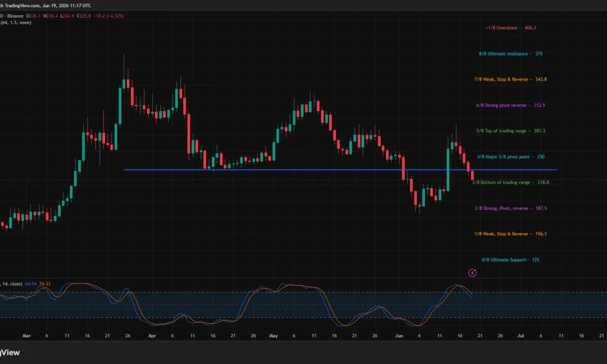Click the open price value O236.1
Screen dimensions: 607x364
[x=33, y=16]
